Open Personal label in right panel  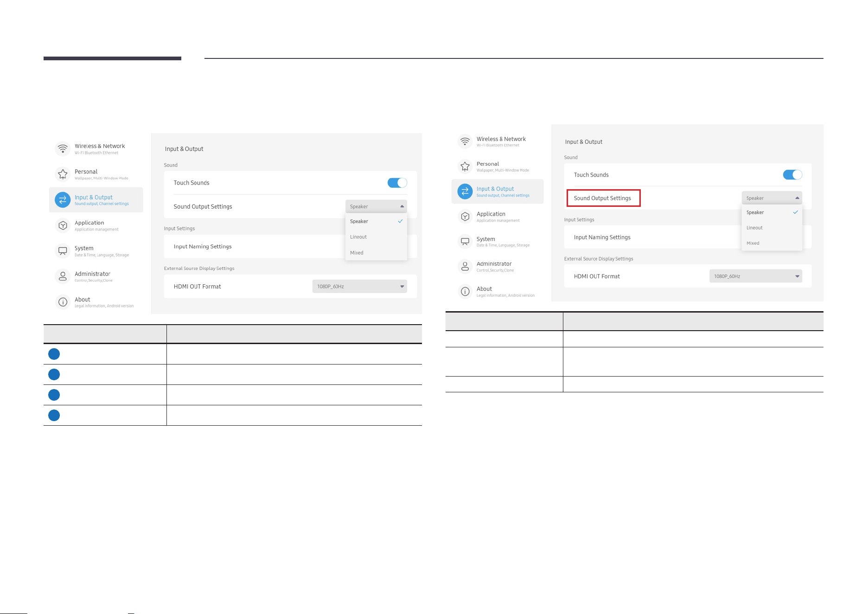(488, 164)
